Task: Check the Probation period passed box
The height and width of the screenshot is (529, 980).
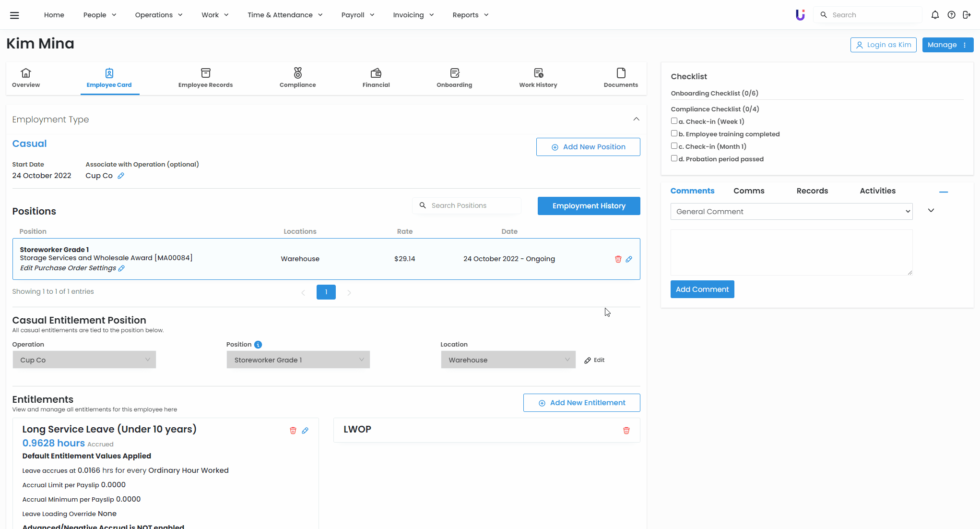Action: 674,158
